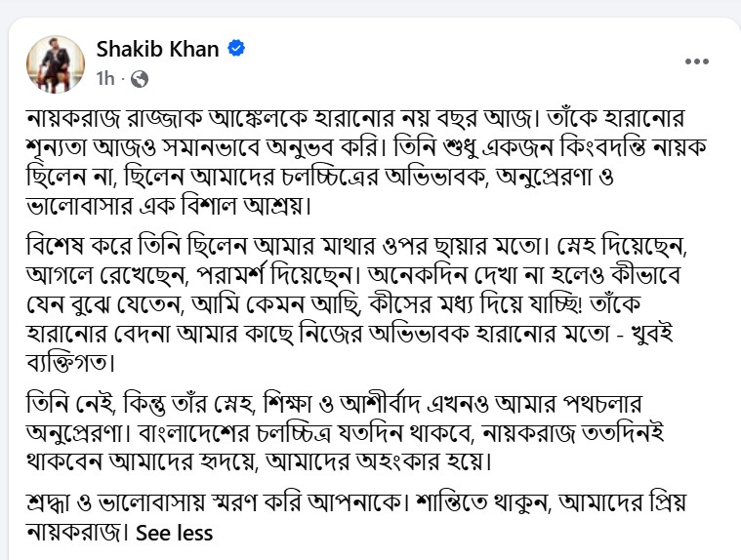The width and height of the screenshot is (741, 560).
Task: Open Shakib Khan's profile picture
Action: tap(56, 63)
